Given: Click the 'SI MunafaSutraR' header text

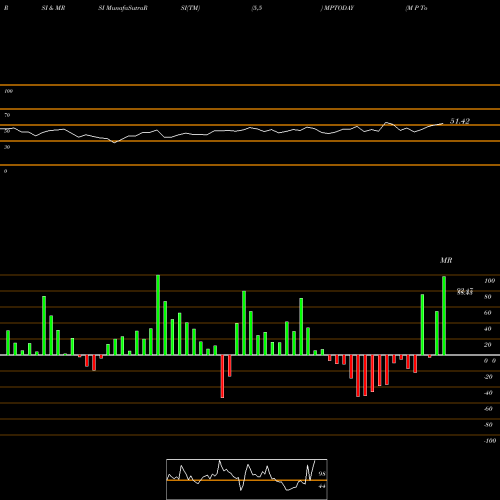Looking at the screenshot, I should pos(123,8).
